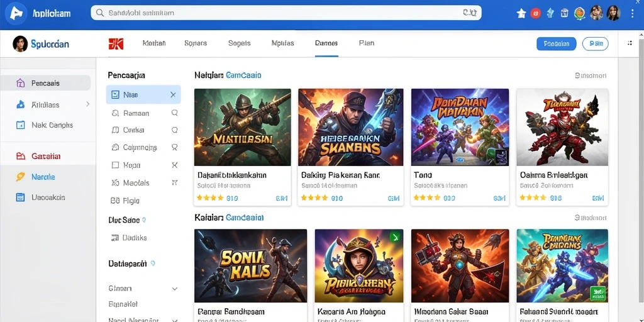644x322 pixels.
Task: Expand the Atiidiaas sidebar chevron
Action: pyautogui.click(x=87, y=104)
